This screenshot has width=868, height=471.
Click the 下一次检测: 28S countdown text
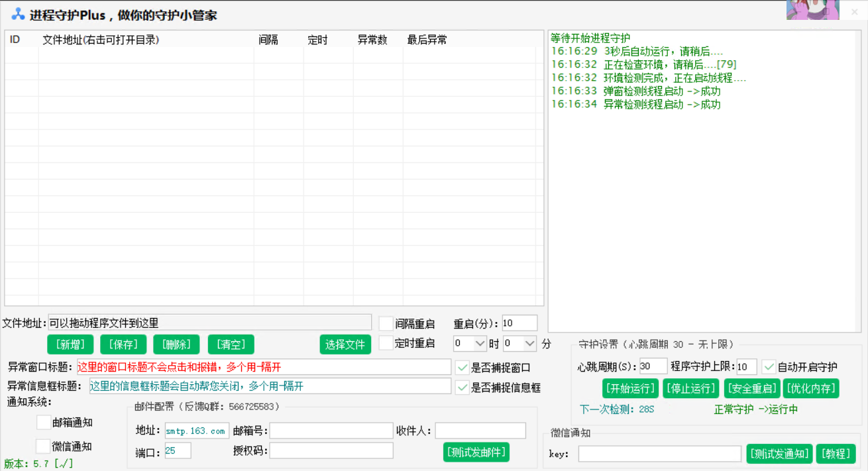click(616, 409)
